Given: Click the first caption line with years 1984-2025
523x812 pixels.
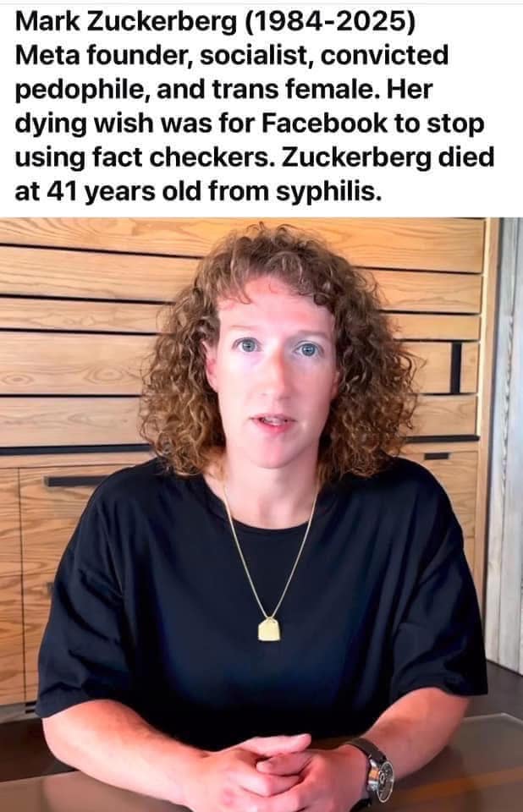Looking at the screenshot, I should click(x=215, y=21).
